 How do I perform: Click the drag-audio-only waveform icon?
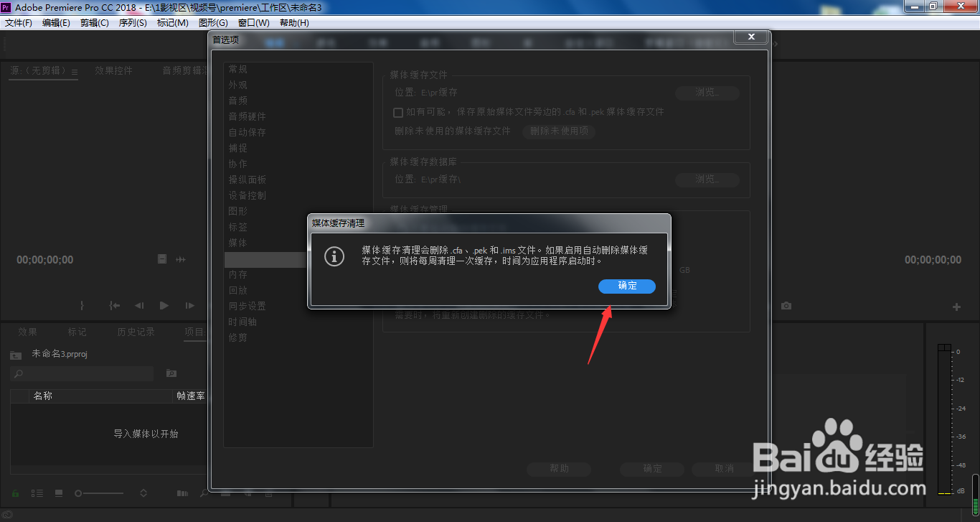click(181, 259)
